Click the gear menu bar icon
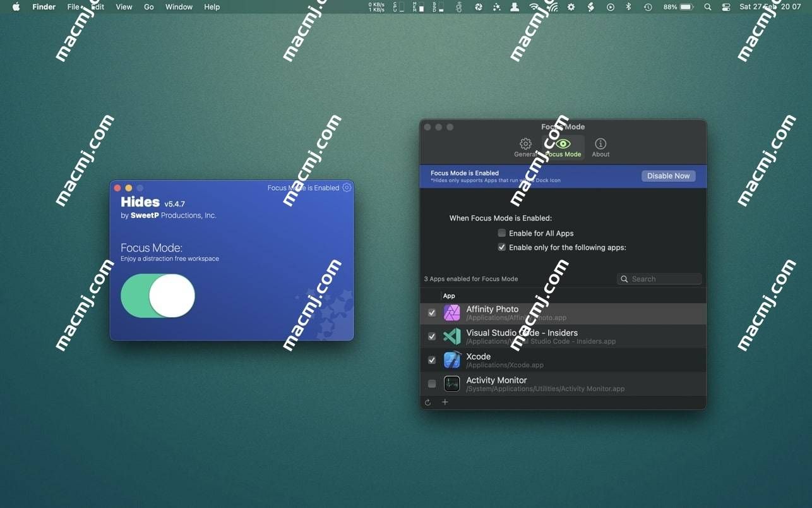This screenshot has height=508, width=812. point(571,7)
